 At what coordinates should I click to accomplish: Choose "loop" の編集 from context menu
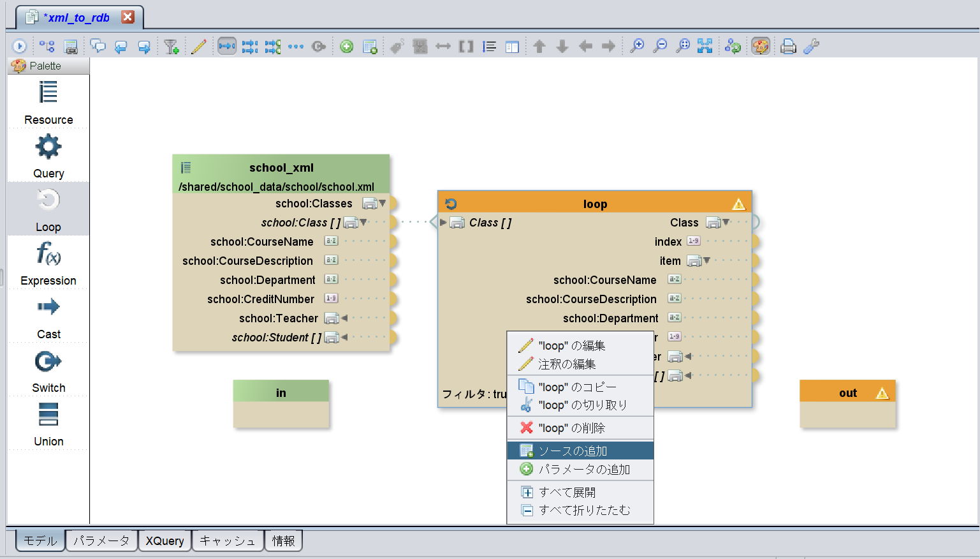(x=580, y=346)
